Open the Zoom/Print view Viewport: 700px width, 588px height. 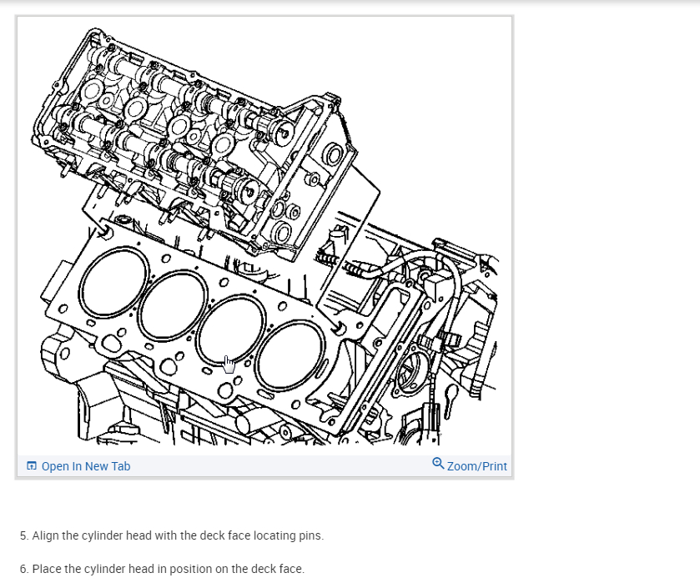pos(476,465)
